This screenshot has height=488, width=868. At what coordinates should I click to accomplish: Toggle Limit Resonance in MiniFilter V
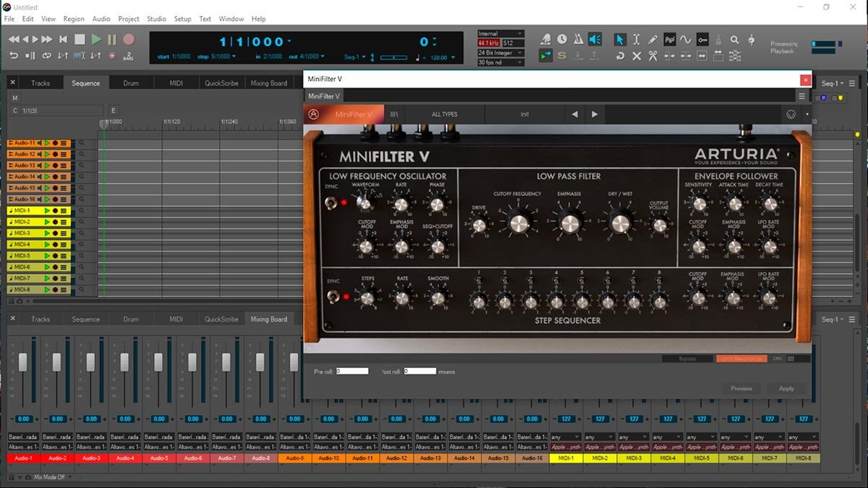tap(742, 359)
